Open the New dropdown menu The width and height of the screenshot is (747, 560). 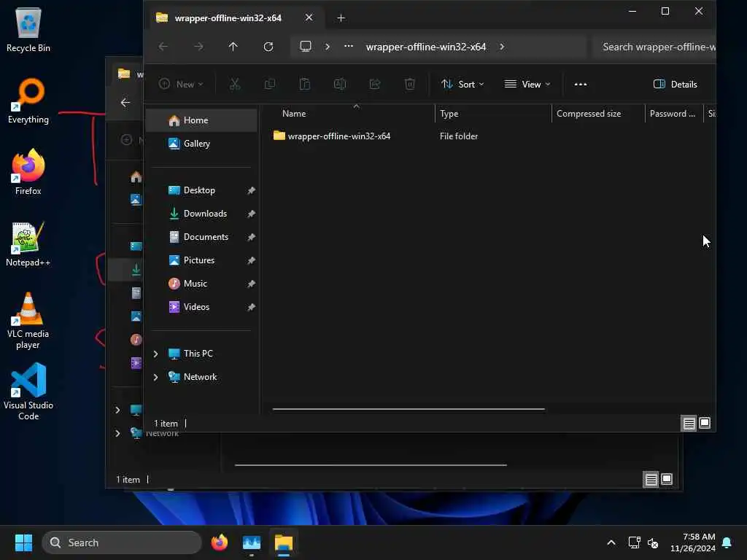(x=182, y=85)
